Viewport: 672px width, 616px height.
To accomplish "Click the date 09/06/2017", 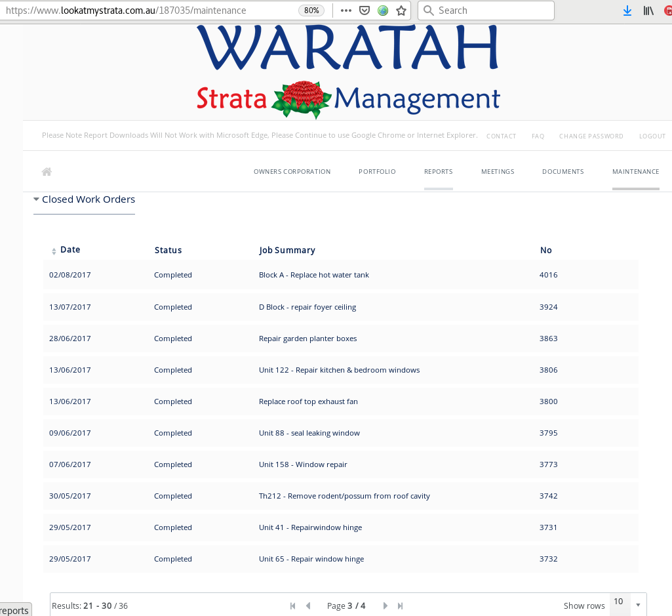I will point(70,433).
